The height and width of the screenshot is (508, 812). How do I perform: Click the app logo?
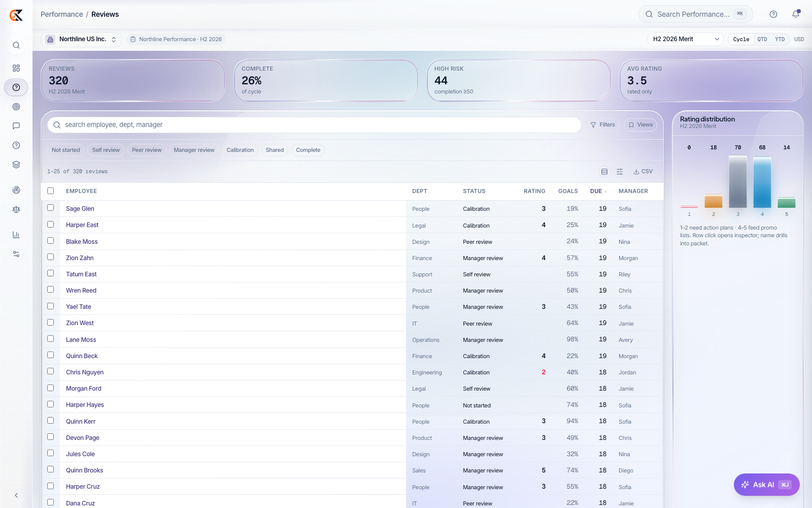tap(16, 15)
